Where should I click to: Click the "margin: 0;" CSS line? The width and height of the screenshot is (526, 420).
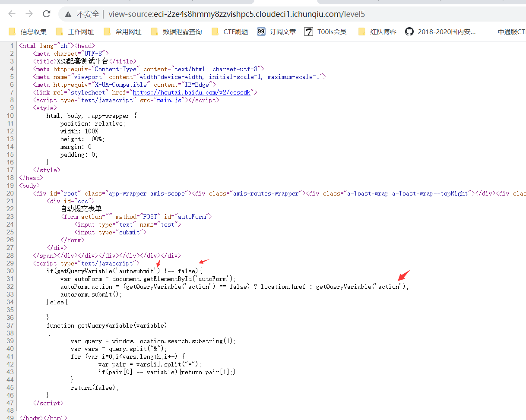77,147
